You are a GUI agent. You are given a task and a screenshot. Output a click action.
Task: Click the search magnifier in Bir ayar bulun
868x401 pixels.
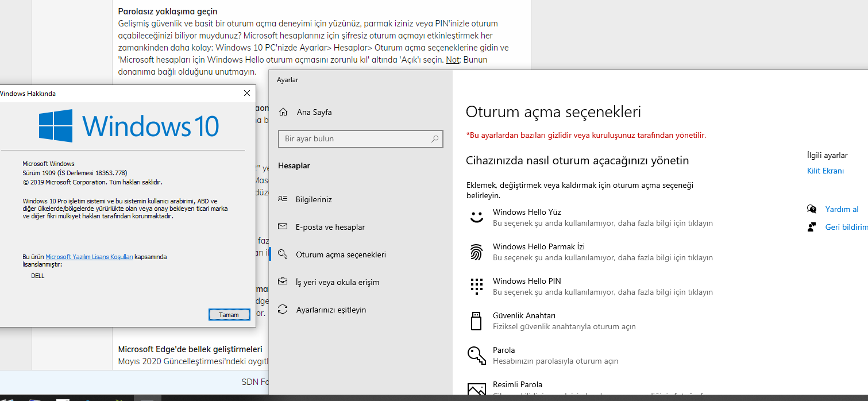click(435, 138)
